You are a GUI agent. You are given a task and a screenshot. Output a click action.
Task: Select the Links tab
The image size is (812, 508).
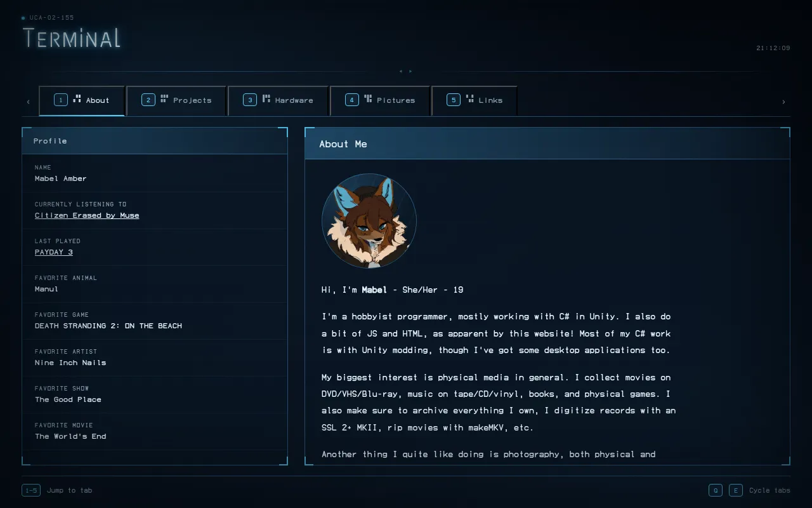[475, 100]
